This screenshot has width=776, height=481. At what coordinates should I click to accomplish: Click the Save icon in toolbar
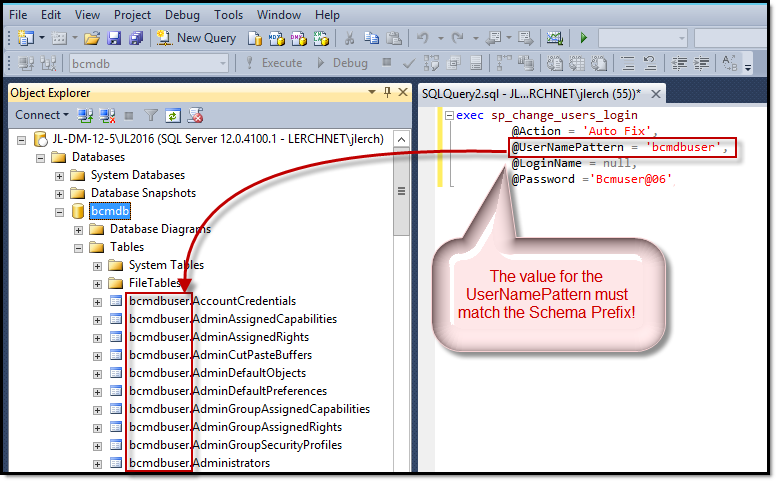[114, 38]
